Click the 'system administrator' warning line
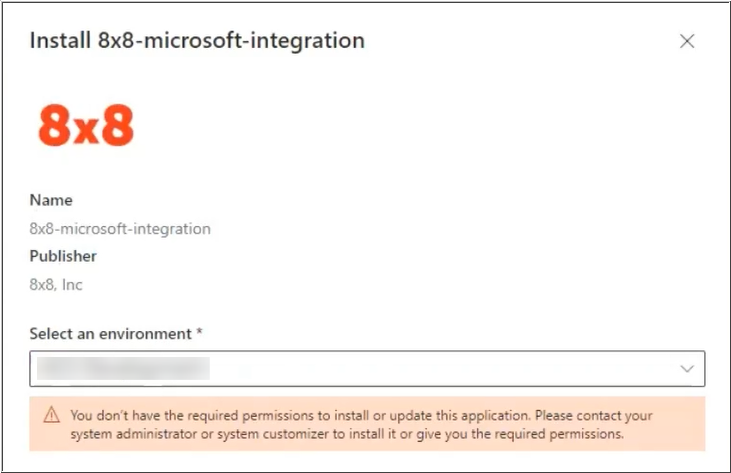Viewport: 731px width, 473px height. click(x=347, y=434)
